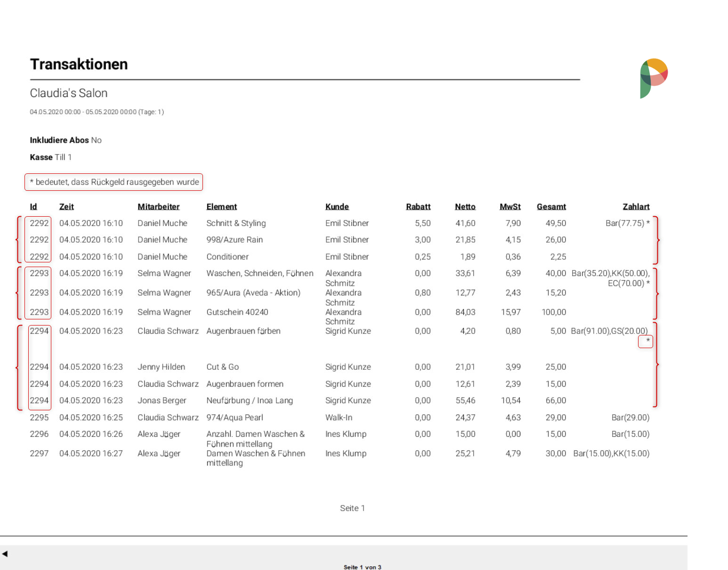Image resolution: width=728 pixels, height=570 pixels.
Task: Click the 998/Azure Rain element cell
Action: click(235, 240)
